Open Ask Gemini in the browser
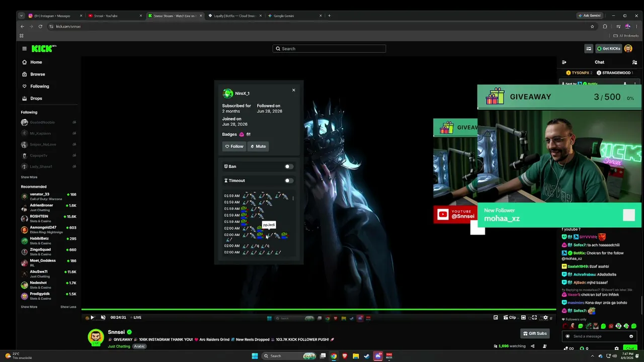 click(x=589, y=16)
